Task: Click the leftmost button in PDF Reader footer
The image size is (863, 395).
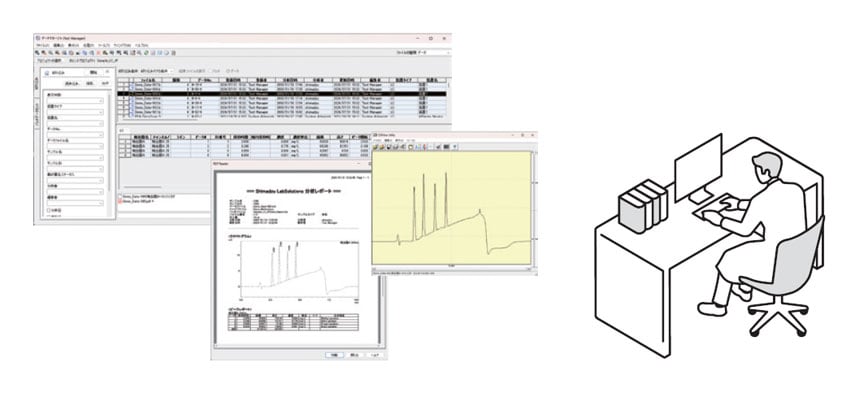Action: tap(334, 355)
